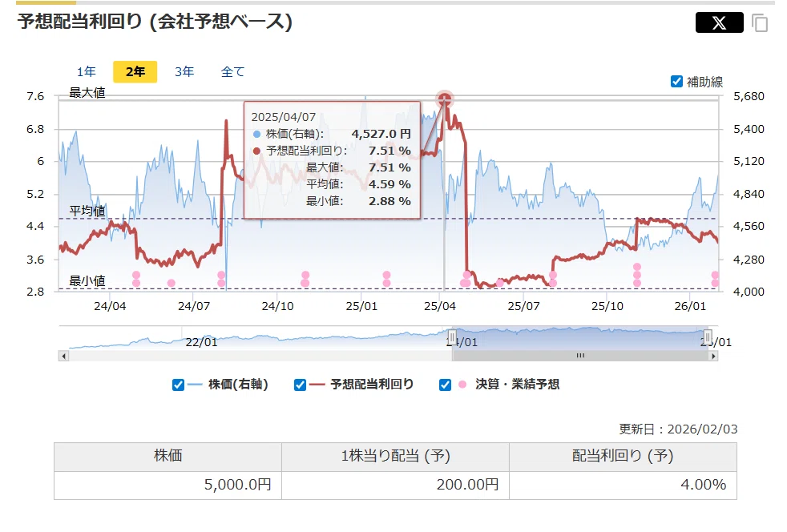Screen dimensions: 787x532
Task: Click the copy icon beside X button
Action: pos(760,23)
